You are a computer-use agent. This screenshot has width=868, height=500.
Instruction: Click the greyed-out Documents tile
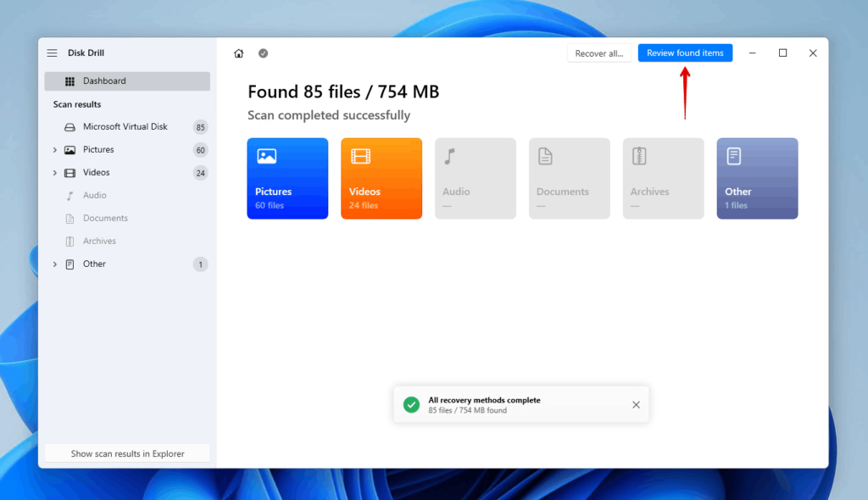[570, 179]
